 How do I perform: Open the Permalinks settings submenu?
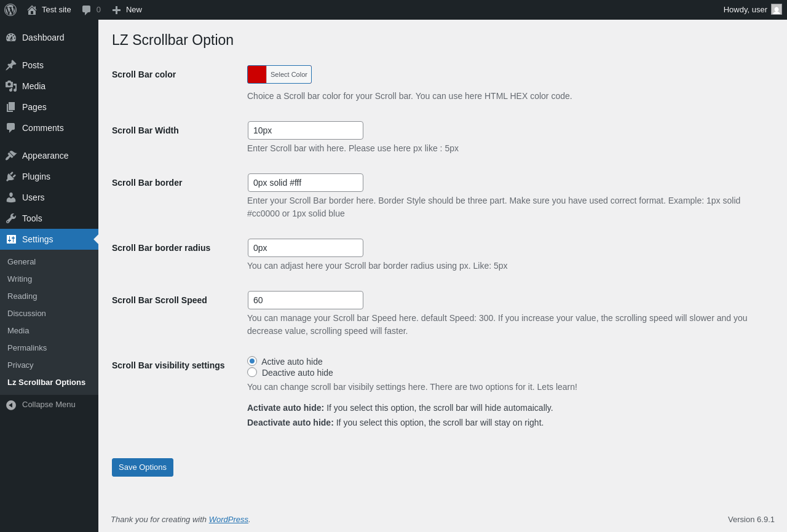[27, 348]
